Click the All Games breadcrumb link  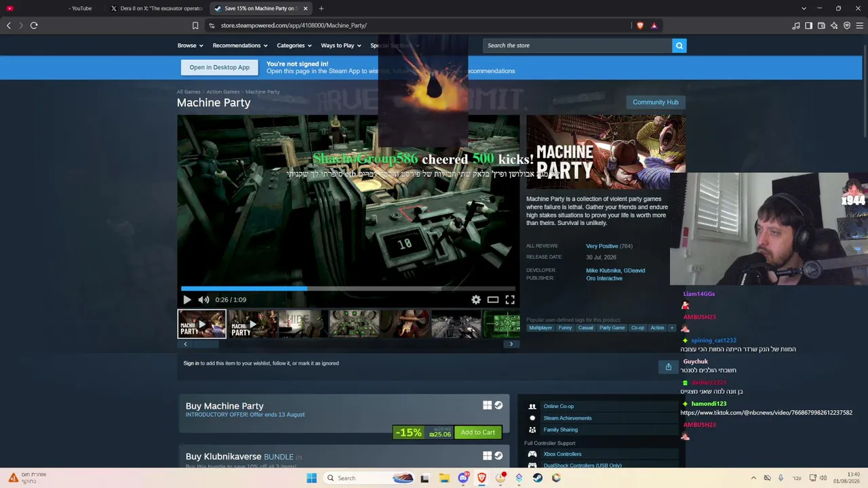coord(189,91)
